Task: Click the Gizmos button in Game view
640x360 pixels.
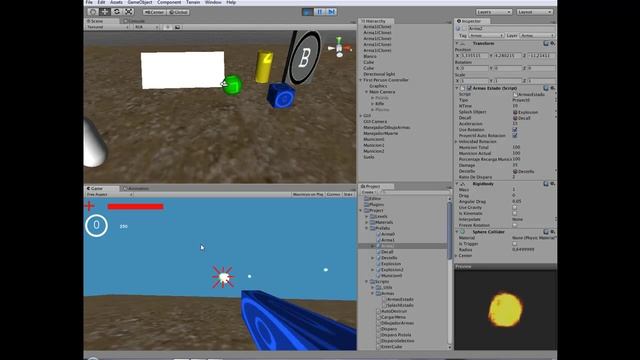Action: [x=333, y=194]
